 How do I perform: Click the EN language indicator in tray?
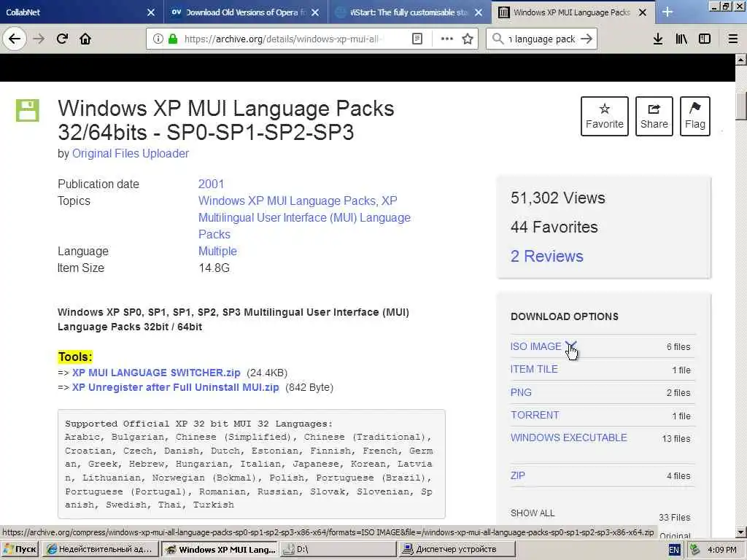[x=674, y=550]
